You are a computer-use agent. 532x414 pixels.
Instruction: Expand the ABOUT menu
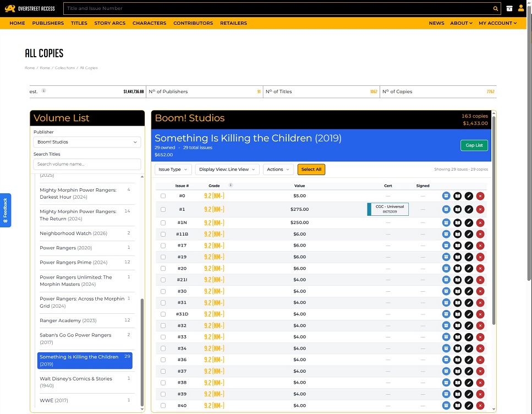pos(461,23)
